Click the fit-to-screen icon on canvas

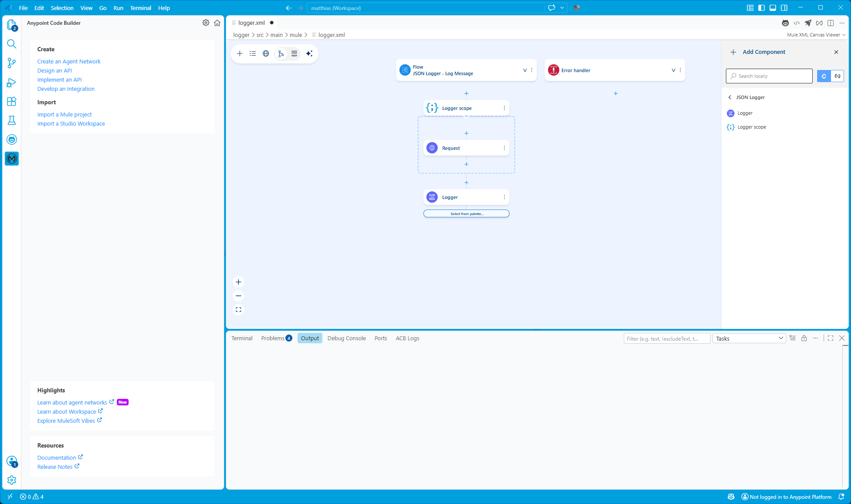pyautogui.click(x=238, y=310)
